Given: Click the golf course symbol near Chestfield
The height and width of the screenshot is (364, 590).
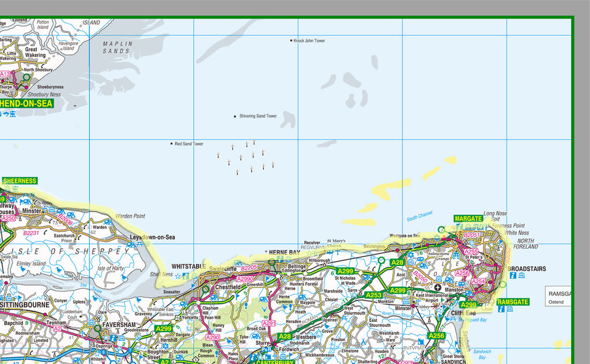Looking at the screenshot, I should (x=205, y=290).
